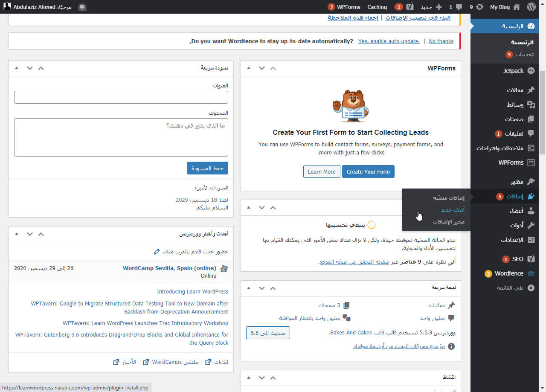Open Yoast SEO icon in admin bar
546x392 pixels.
click(x=409, y=7)
